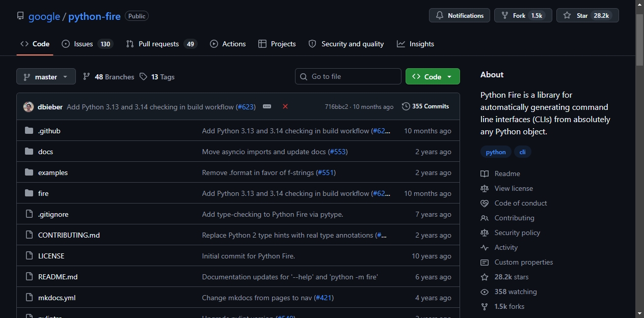
Task: Go to the Actions tab
Action: (x=228, y=44)
